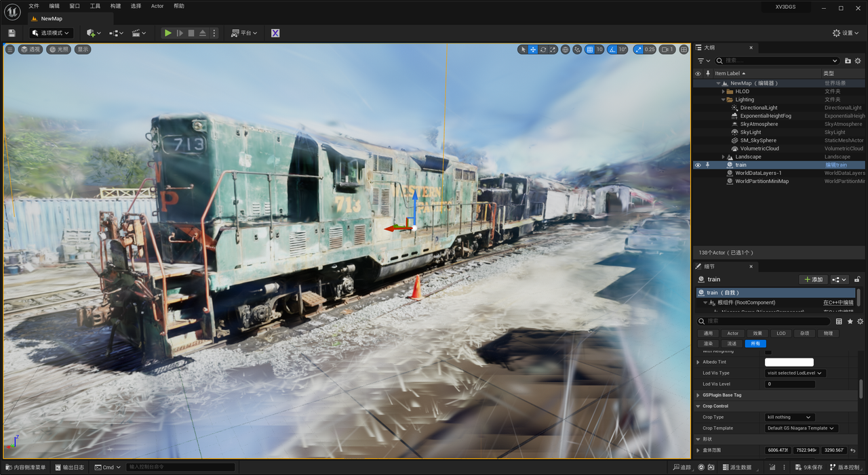Collapse the Lighting folder
Viewport: 868px width, 475px height.
tap(724, 100)
